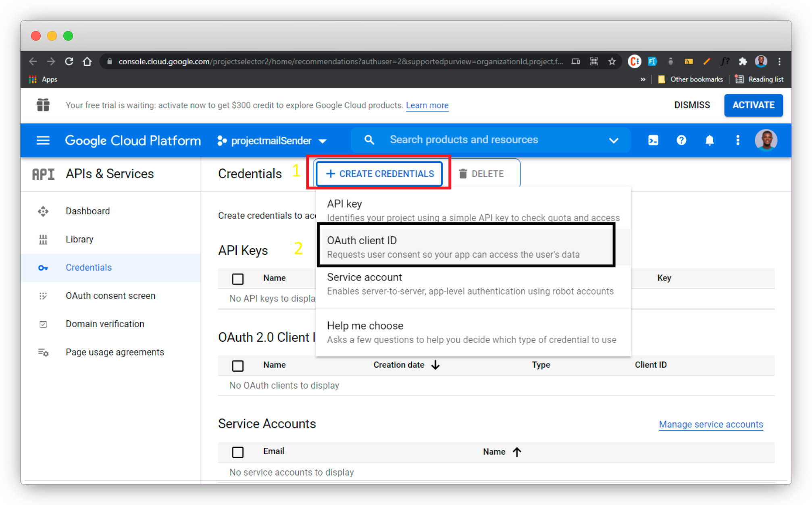Open the browser home page

[x=87, y=61]
